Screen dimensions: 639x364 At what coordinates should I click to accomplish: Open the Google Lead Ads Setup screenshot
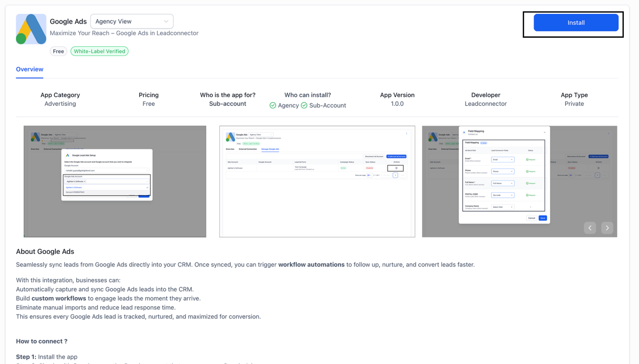(x=115, y=181)
